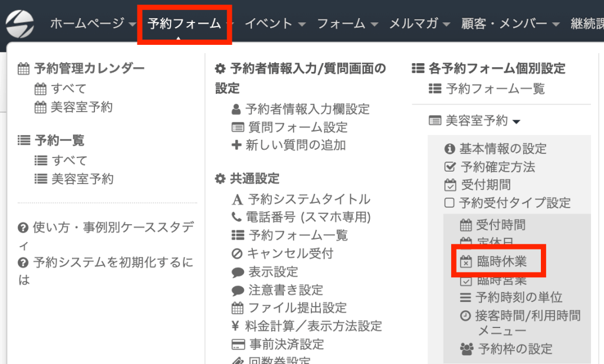Click the plus icon for 新しい質問の追加
The width and height of the screenshot is (604, 364).
click(x=237, y=145)
